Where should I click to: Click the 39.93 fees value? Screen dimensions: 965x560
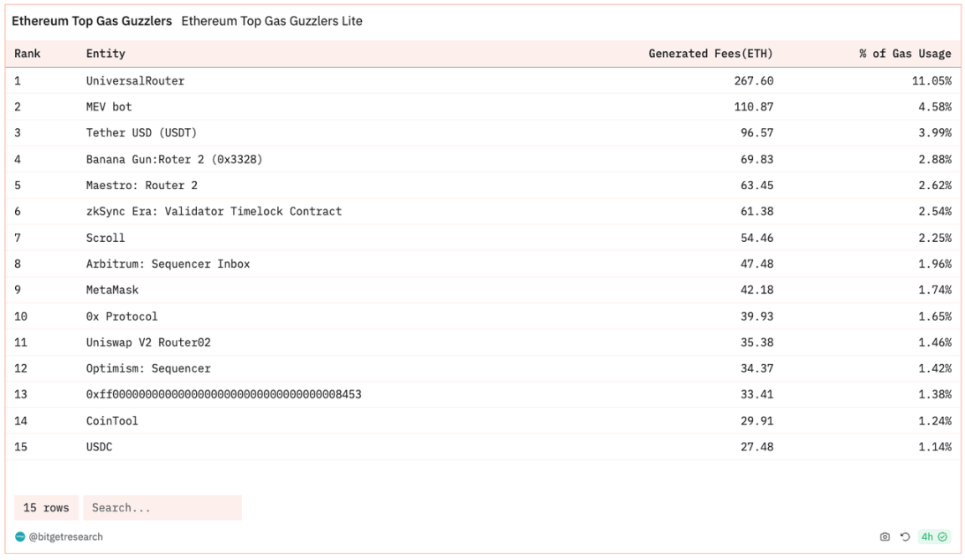(x=757, y=316)
